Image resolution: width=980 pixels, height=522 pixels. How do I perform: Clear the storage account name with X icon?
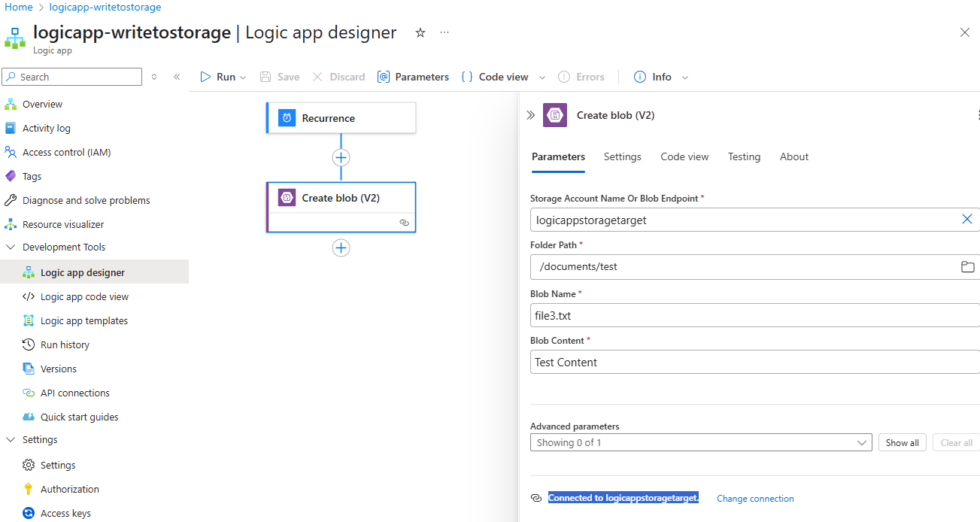tap(967, 220)
